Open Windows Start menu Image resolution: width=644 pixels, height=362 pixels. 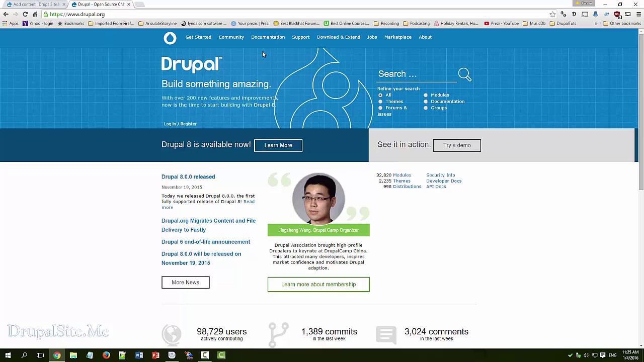click(x=8, y=355)
